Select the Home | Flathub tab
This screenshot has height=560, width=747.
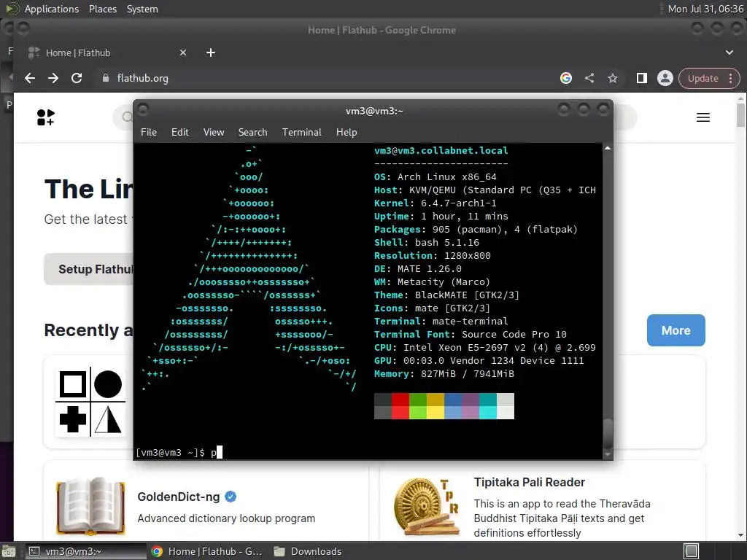click(x=109, y=52)
